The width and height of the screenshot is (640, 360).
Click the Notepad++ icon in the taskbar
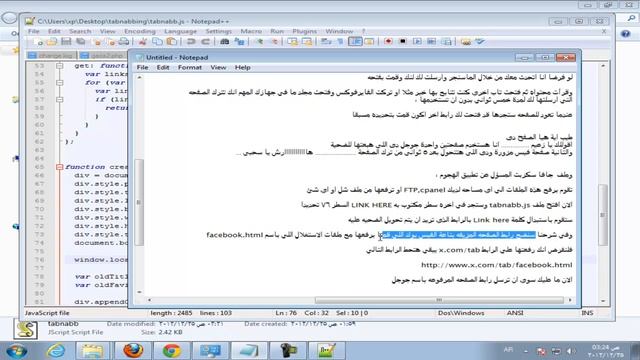(327, 351)
